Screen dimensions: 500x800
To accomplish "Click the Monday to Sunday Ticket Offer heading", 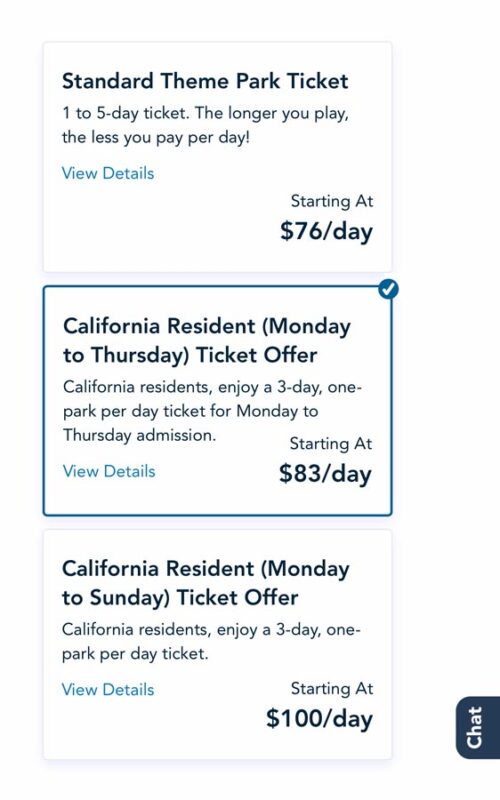I will (206, 583).
